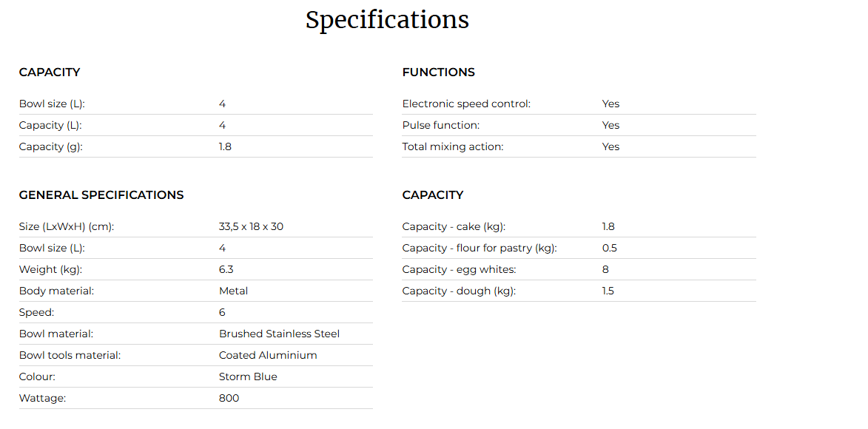The height and width of the screenshot is (429, 868).
Task: Select the Size (LxWxH) (cm) label
Action: pyautogui.click(x=67, y=227)
